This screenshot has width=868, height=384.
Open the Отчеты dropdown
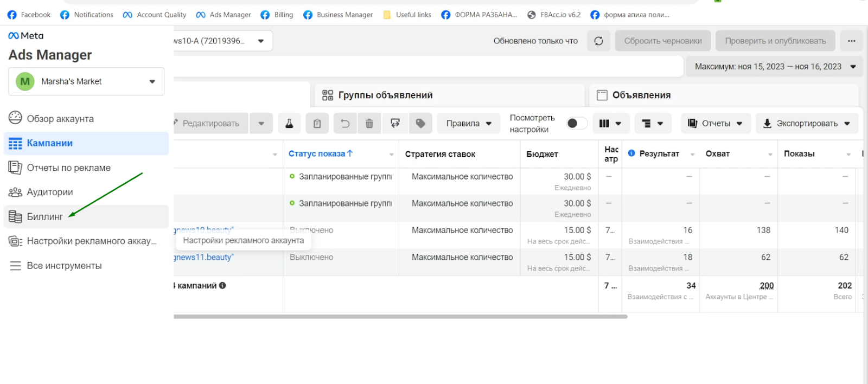pos(716,123)
